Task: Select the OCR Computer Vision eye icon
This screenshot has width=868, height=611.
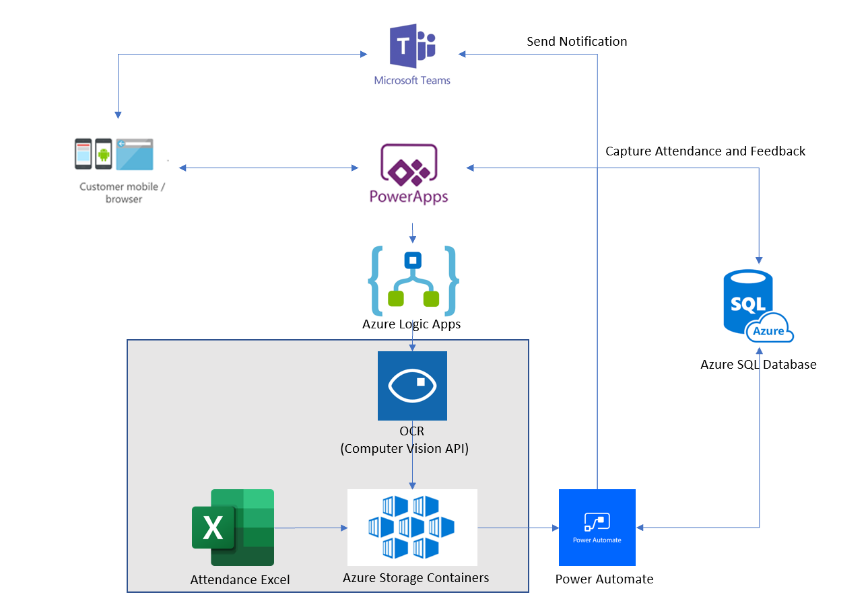Action: pyautogui.click(x=412, y=386)
